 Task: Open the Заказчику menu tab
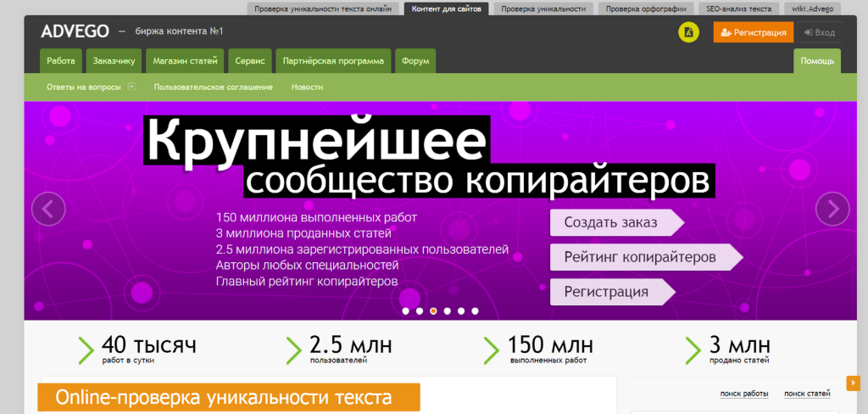(x=114, y=61)
